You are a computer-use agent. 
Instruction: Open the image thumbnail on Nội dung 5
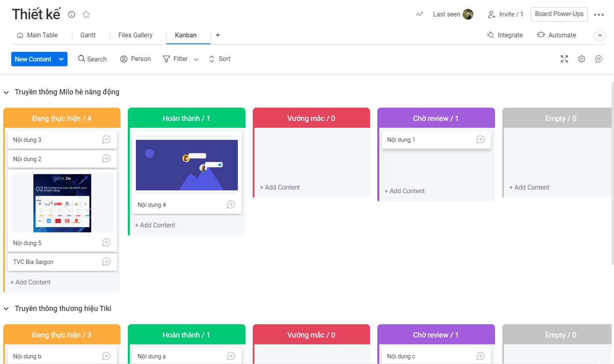coord(62,202)
